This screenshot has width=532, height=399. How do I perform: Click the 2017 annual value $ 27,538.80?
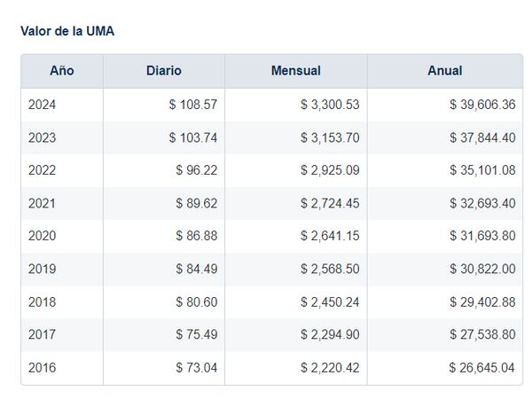[482, 334]
